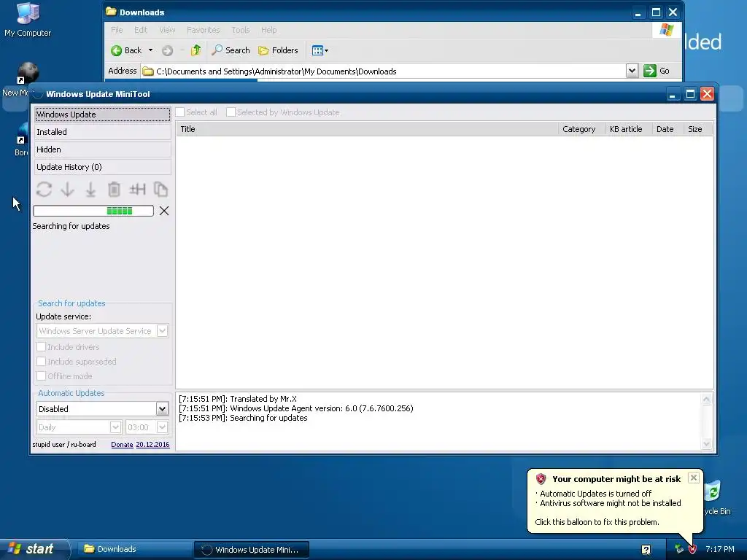This screenshot has width=747, height=560.
Task: Sort by the Size column header
Action: point(698,129)
